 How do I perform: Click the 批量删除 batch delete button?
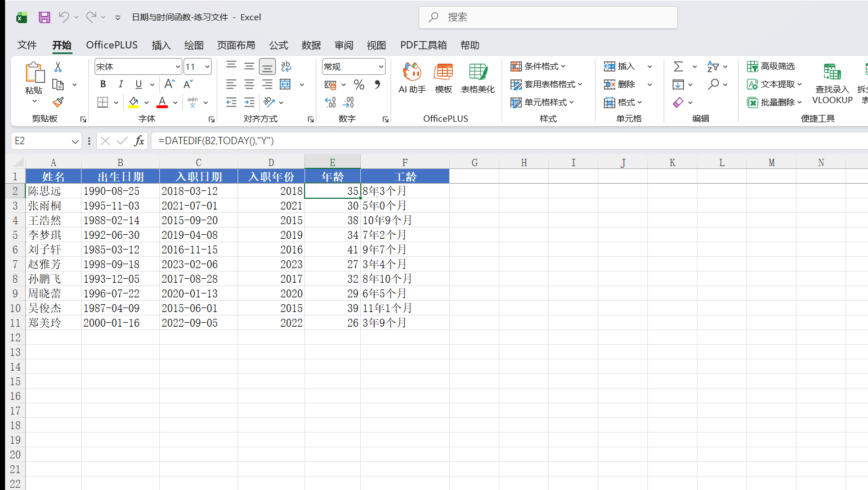coord(774,103)
